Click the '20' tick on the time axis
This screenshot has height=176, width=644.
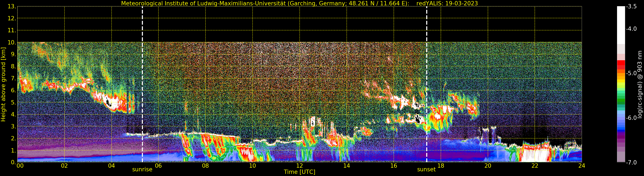[x=488, y=166]
